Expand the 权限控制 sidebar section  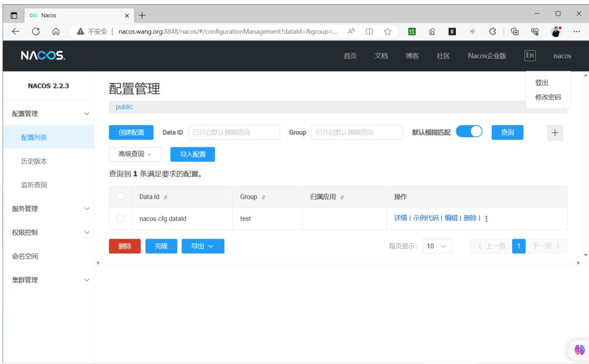point(49,232)
